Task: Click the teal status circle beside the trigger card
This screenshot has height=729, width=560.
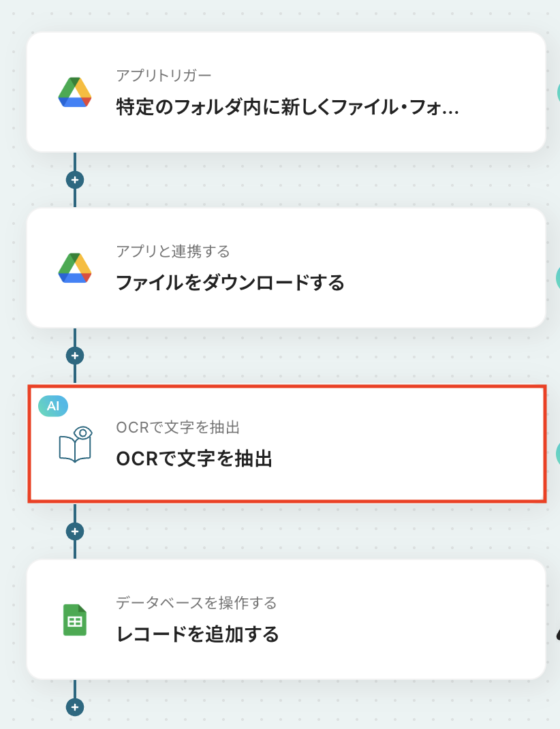Action: pos(558,93)
